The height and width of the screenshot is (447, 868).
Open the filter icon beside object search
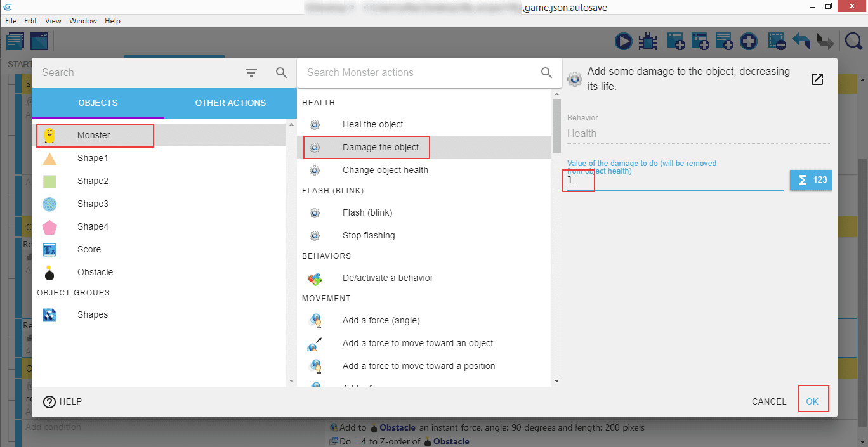pos(251,73)
